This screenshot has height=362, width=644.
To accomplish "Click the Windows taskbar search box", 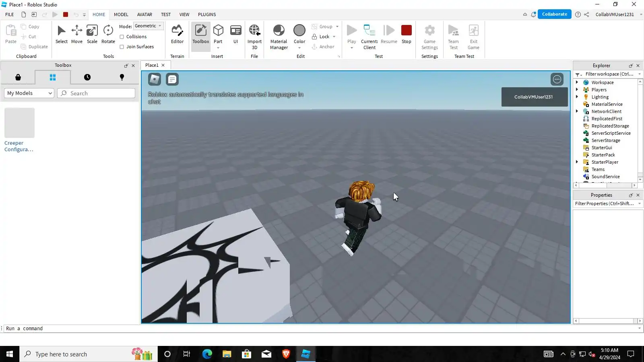I will (89, 354).
